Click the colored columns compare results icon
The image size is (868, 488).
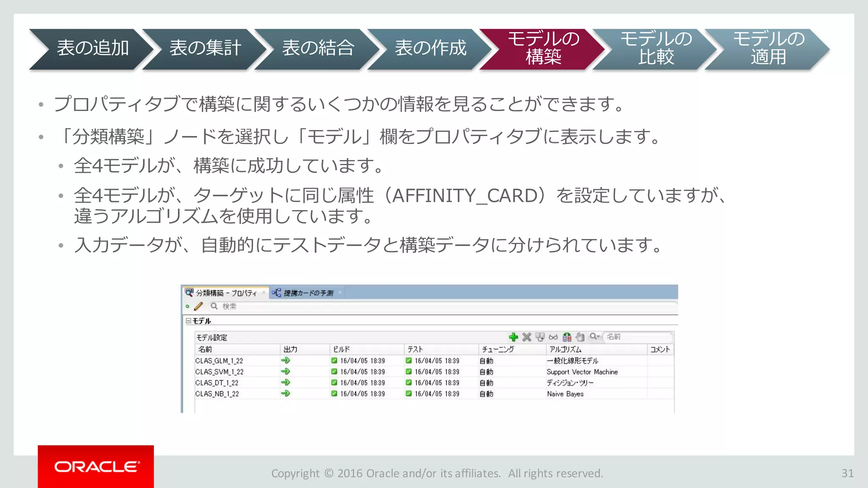click(567, 337)
